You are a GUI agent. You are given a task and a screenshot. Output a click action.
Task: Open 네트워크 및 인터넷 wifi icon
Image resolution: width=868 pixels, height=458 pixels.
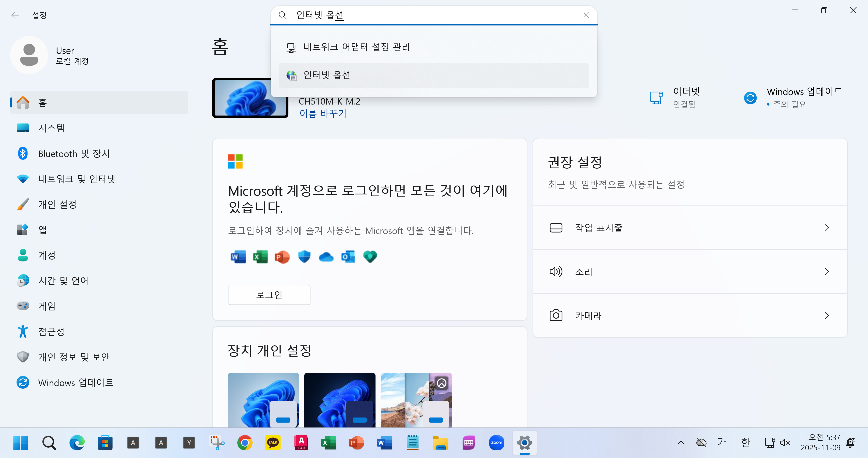coord(23,179)
